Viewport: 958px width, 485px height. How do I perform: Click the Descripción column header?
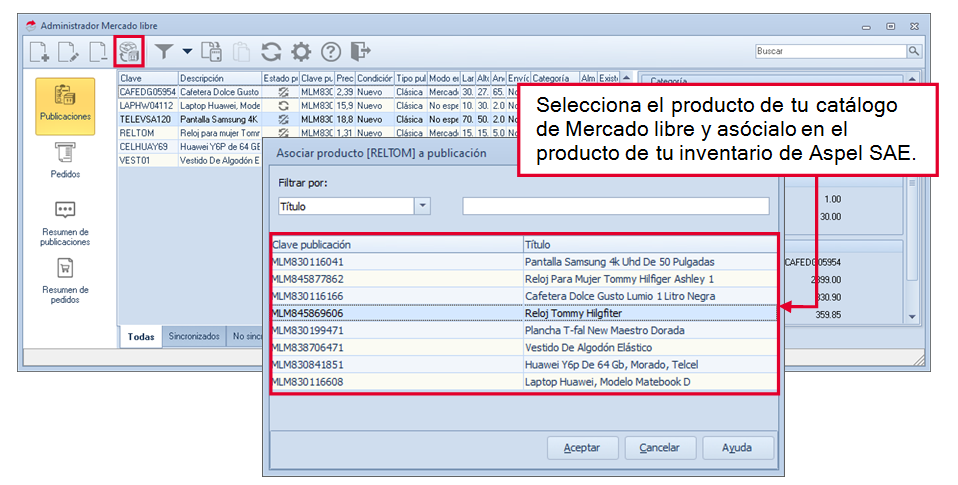click(x=220, y=78)
